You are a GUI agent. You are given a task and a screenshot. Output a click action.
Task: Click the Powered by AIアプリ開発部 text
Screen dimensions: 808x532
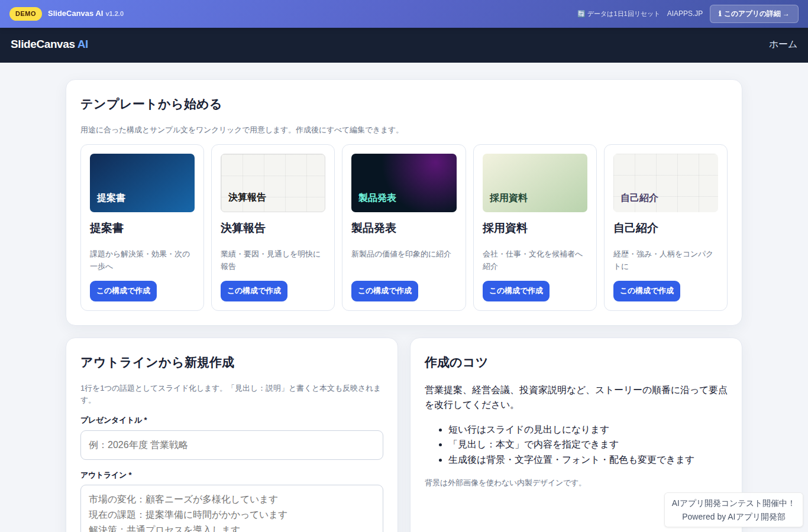[733, 517]
